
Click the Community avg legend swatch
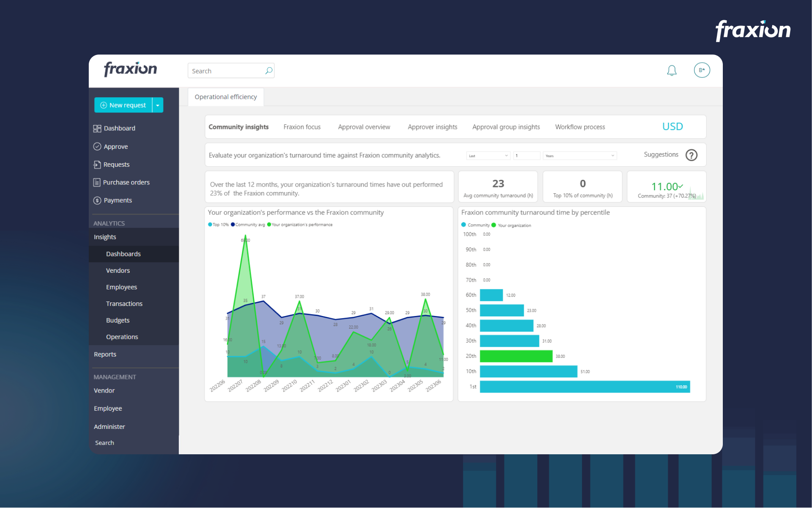tap(232, 225)
